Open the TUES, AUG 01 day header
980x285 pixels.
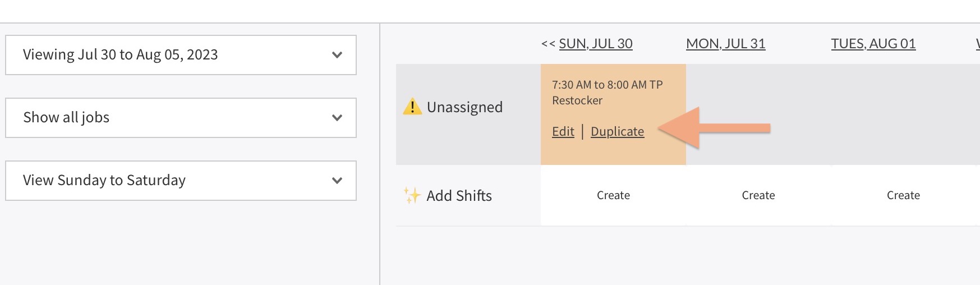(873, 44)
